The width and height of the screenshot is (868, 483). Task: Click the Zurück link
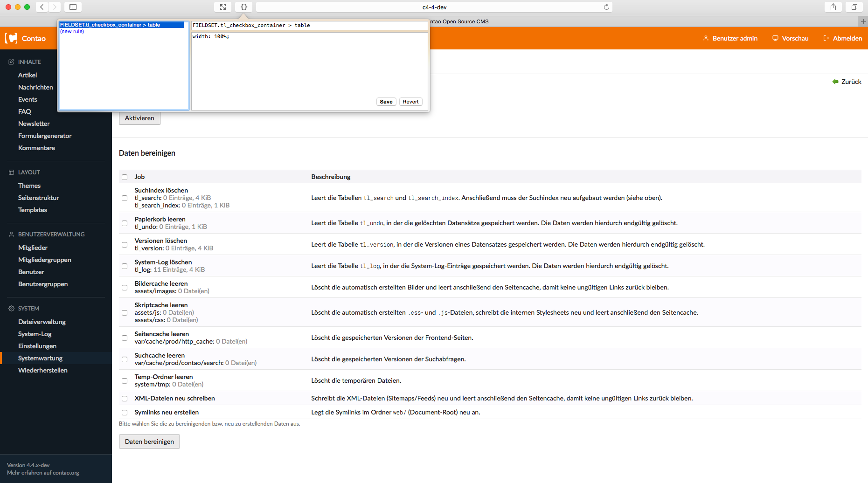(x=851, y=82)
